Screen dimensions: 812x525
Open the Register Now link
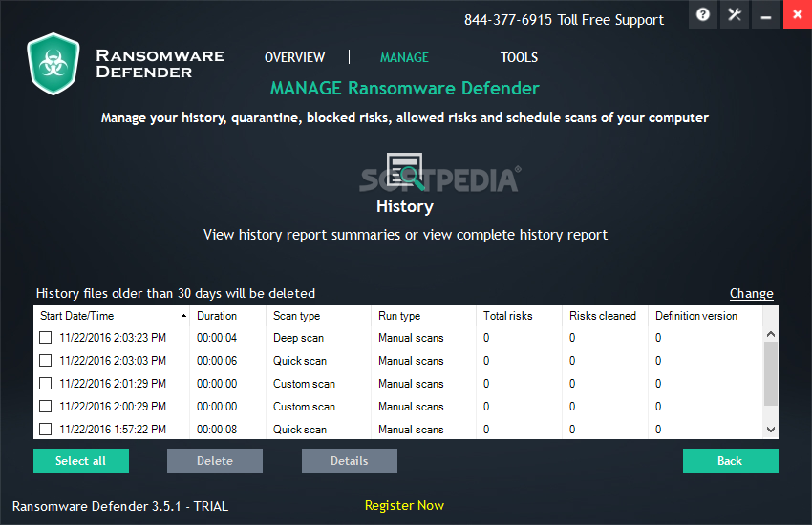pyautogui.click(x=404, y=505)
